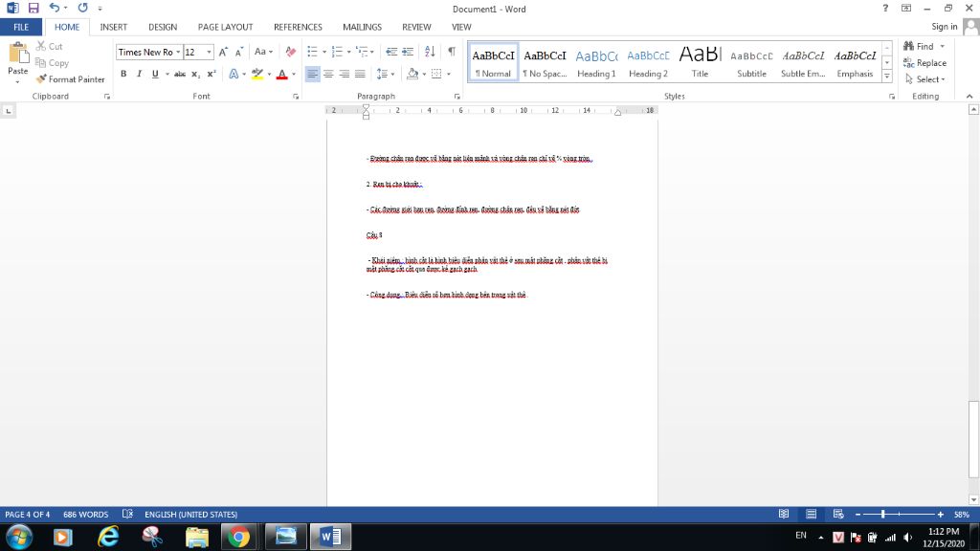Cut the selected text
The height and width of the screenshot is (551, 980).
coord(50,46)
